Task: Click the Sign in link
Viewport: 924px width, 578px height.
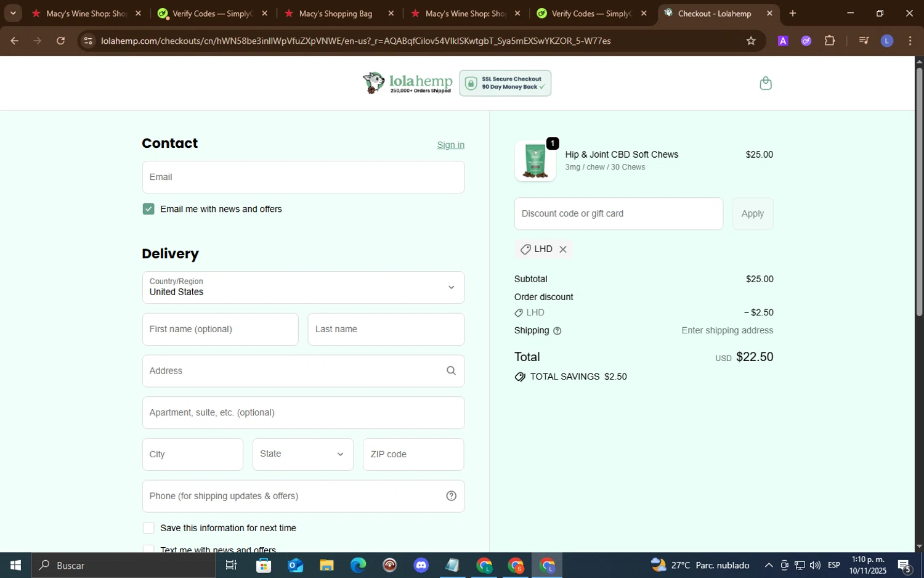Action: 450,145
